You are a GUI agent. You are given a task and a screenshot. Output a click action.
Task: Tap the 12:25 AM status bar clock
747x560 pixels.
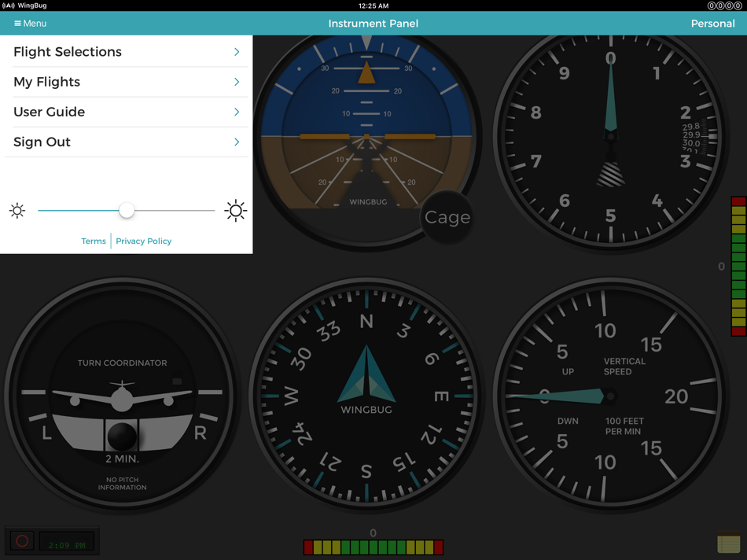pyautogui.click(x=373, y=6)
